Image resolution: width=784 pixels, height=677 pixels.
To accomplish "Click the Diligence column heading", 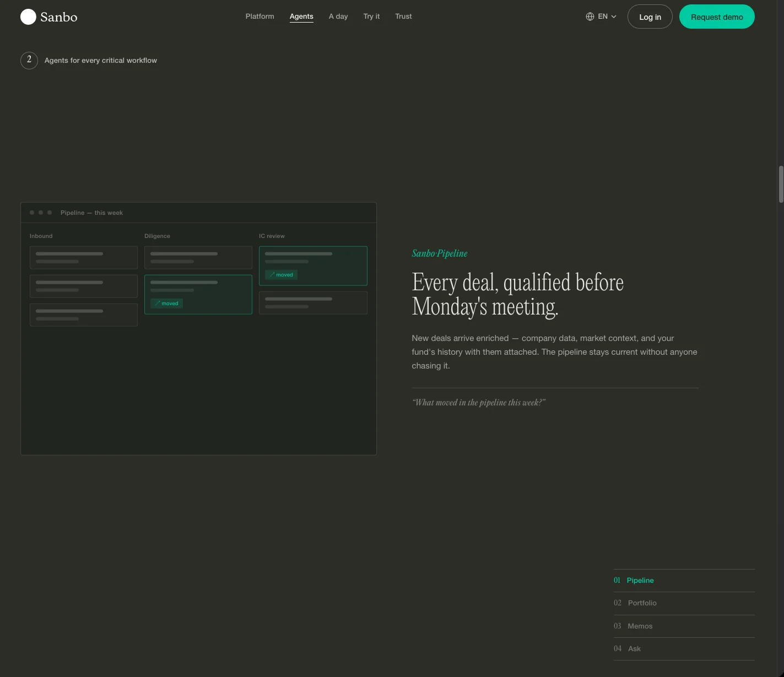I will [157, 236].
